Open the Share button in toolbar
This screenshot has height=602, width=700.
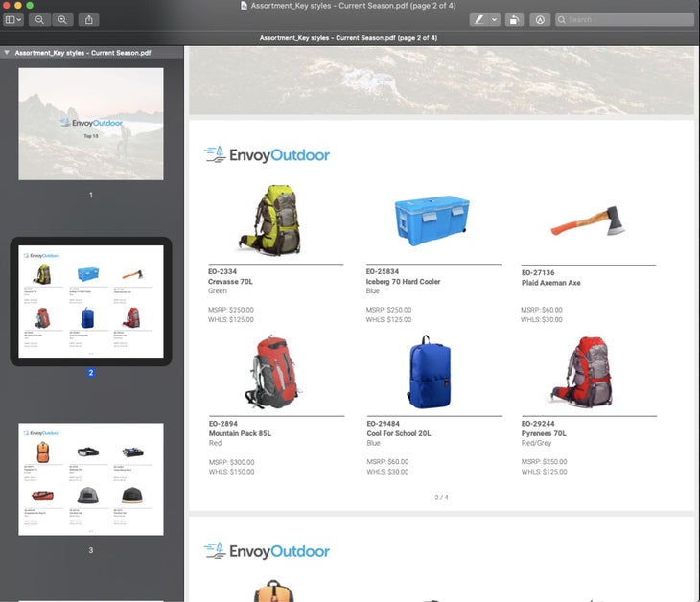89,19
